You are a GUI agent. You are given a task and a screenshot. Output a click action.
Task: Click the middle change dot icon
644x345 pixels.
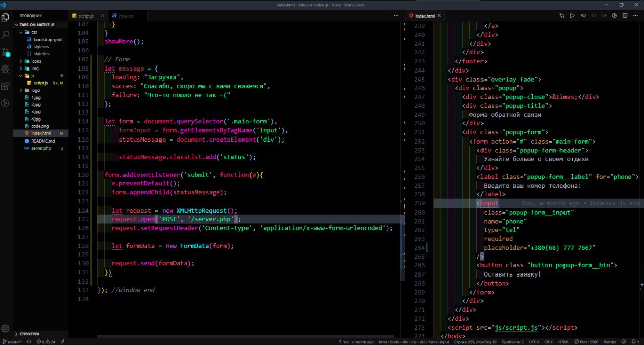point(594,16)
